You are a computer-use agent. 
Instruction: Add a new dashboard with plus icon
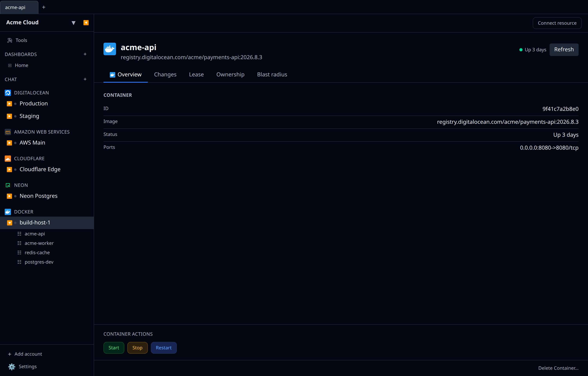point(85,54)
